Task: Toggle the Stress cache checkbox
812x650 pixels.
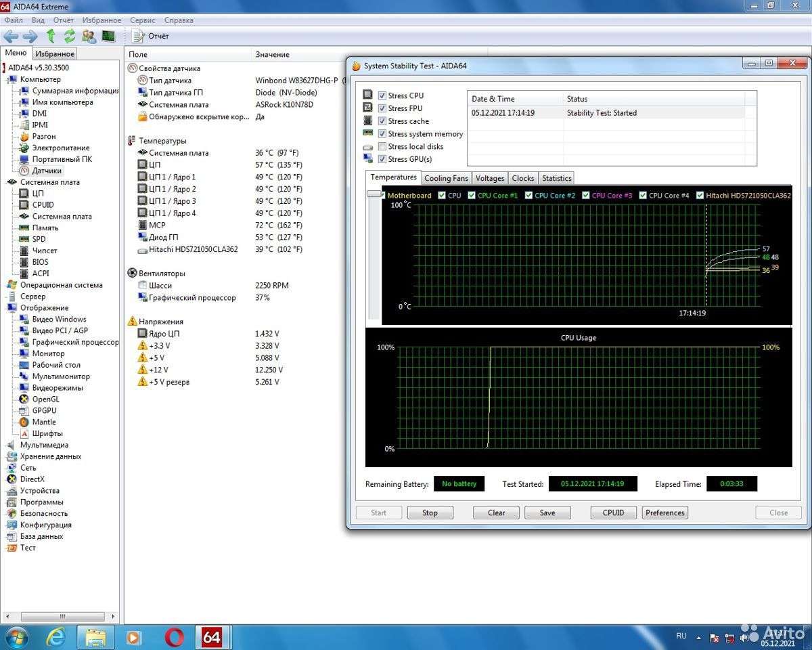Action: tap(382, 121)
